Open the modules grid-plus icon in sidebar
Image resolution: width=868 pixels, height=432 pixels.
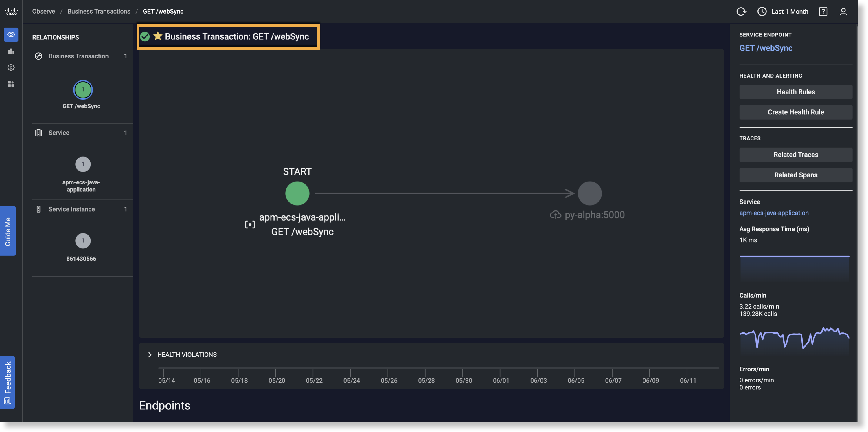pos(11,84)
